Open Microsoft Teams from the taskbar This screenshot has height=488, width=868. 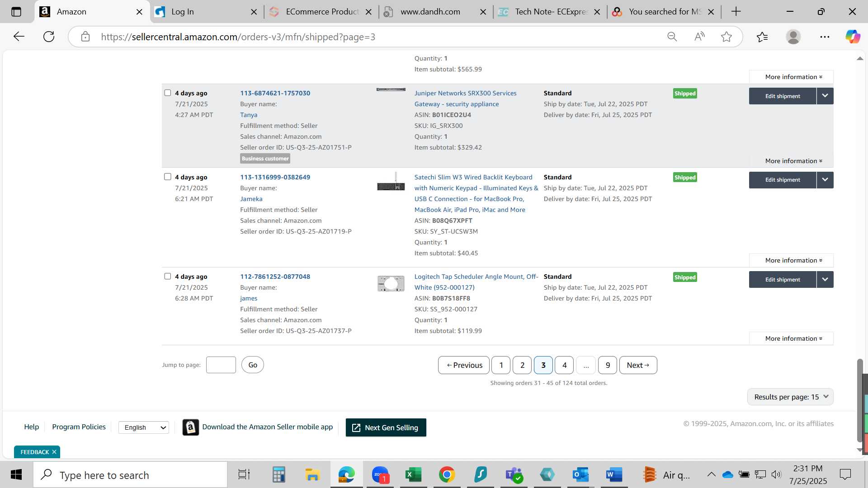coord(514,475)
